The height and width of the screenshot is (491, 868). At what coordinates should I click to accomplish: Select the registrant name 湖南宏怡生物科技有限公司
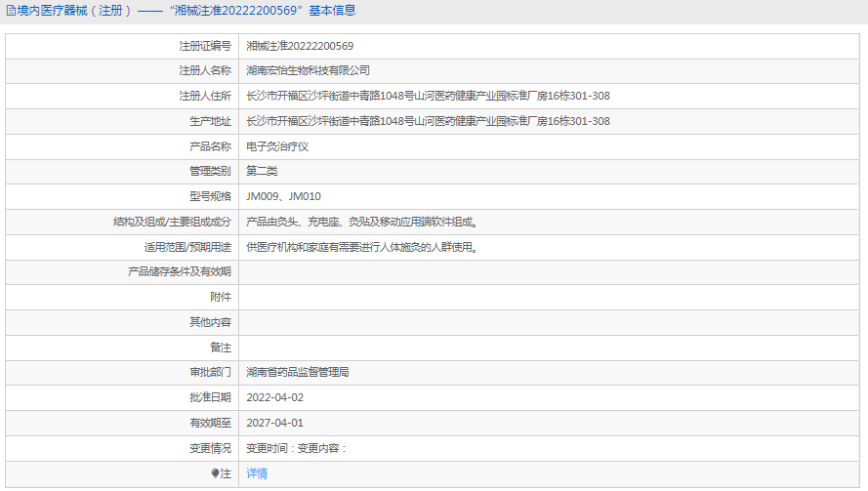point(308,70)
